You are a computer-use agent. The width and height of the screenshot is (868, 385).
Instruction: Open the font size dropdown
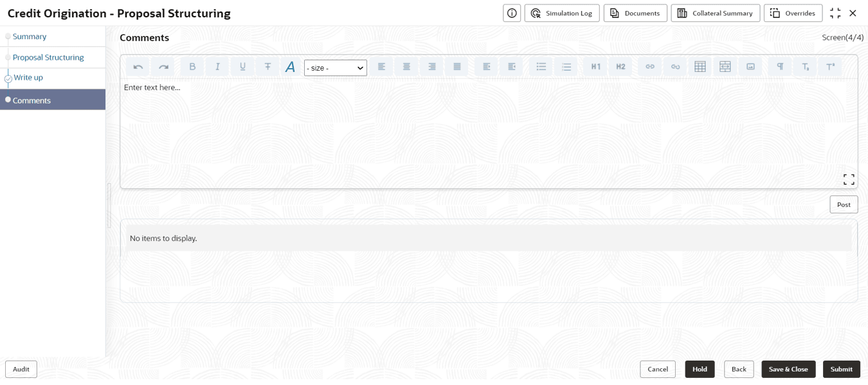click(336, 67)
